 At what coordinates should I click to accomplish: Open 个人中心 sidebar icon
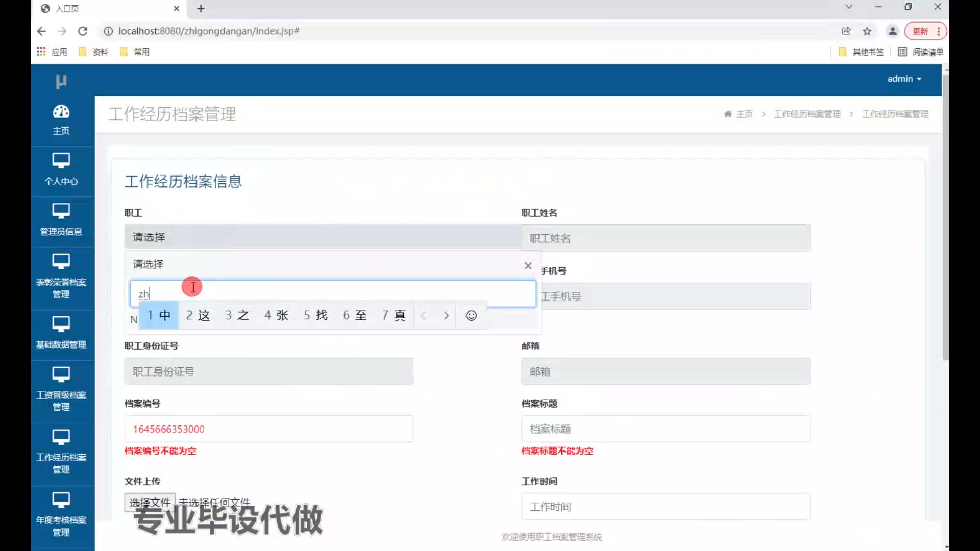(x=61, y=161)
